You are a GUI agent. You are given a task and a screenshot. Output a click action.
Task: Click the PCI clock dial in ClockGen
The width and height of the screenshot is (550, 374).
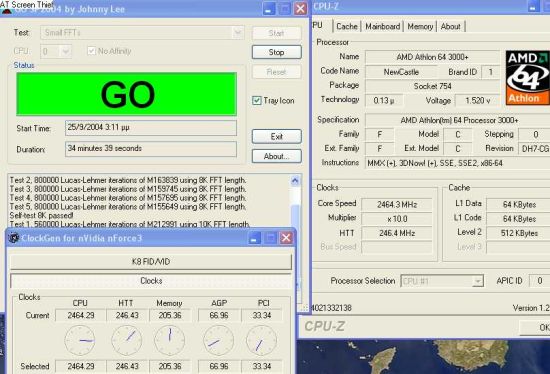[x=262, y=340]
